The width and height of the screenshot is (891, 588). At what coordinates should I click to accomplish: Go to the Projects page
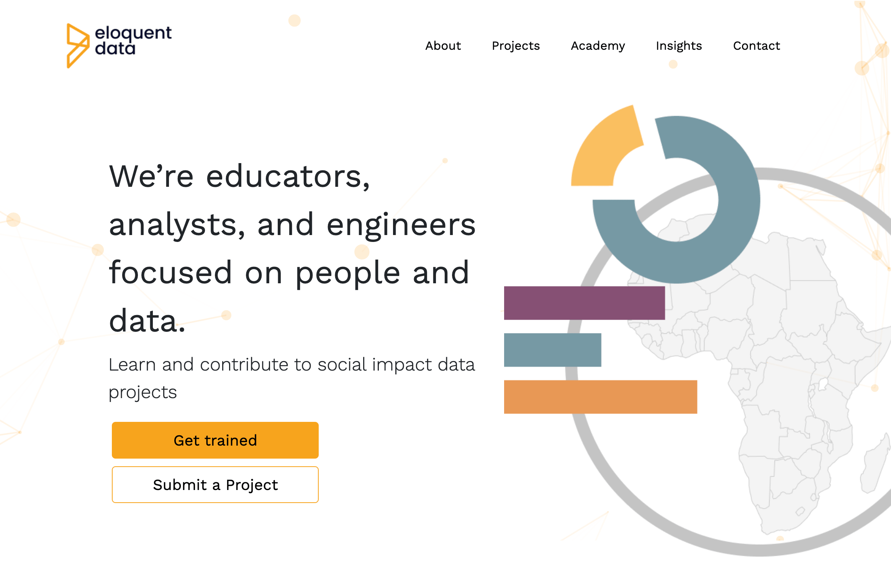[x=516, y=46]
